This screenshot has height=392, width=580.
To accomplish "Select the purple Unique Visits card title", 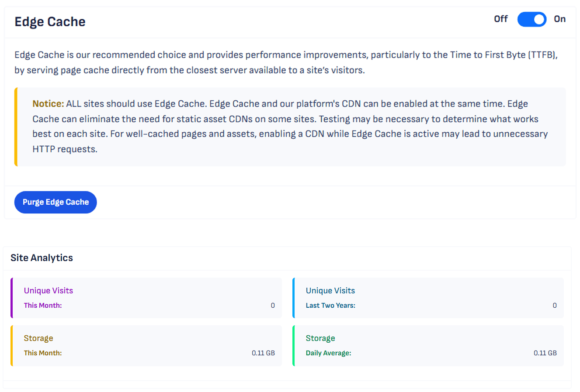I will coord(49,291).
